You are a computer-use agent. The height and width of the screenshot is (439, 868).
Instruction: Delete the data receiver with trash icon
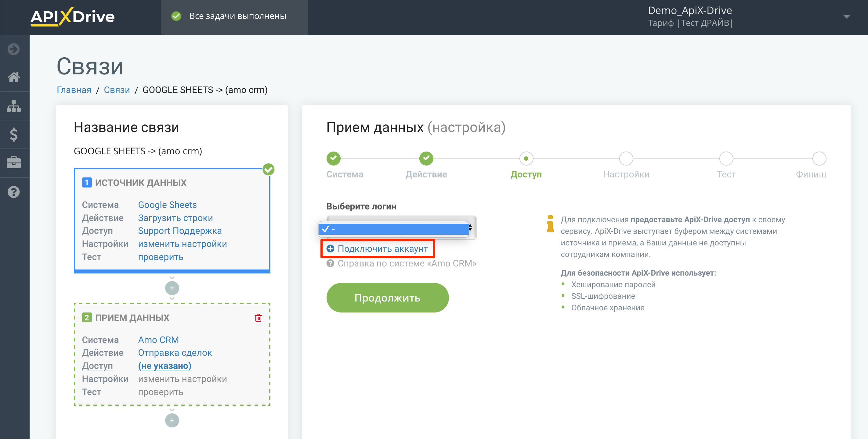[259, 318]
